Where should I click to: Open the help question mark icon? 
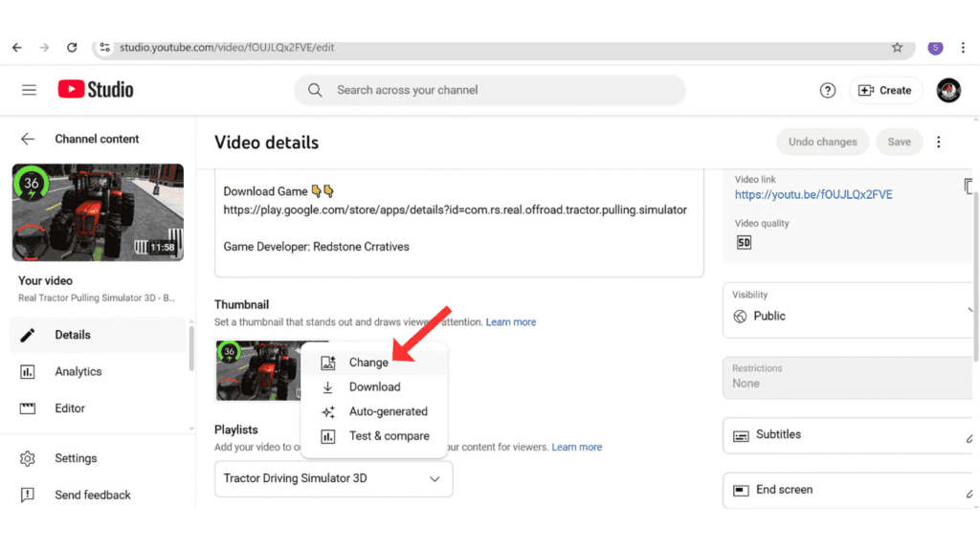click(828, 90)
